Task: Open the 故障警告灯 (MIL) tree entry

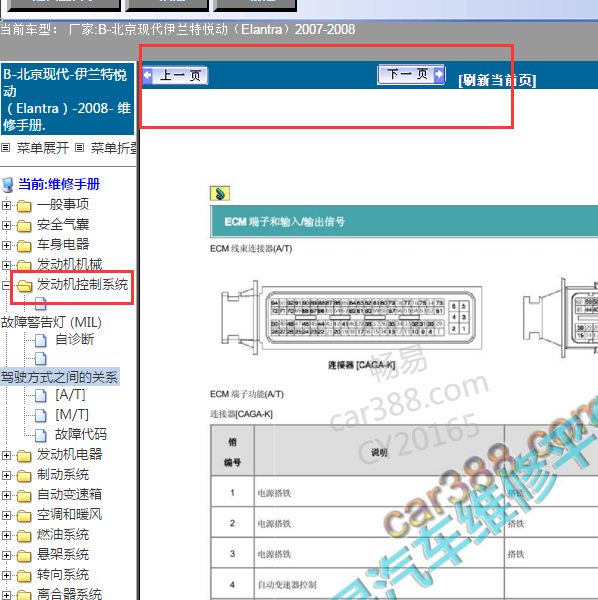Action: 51,322
